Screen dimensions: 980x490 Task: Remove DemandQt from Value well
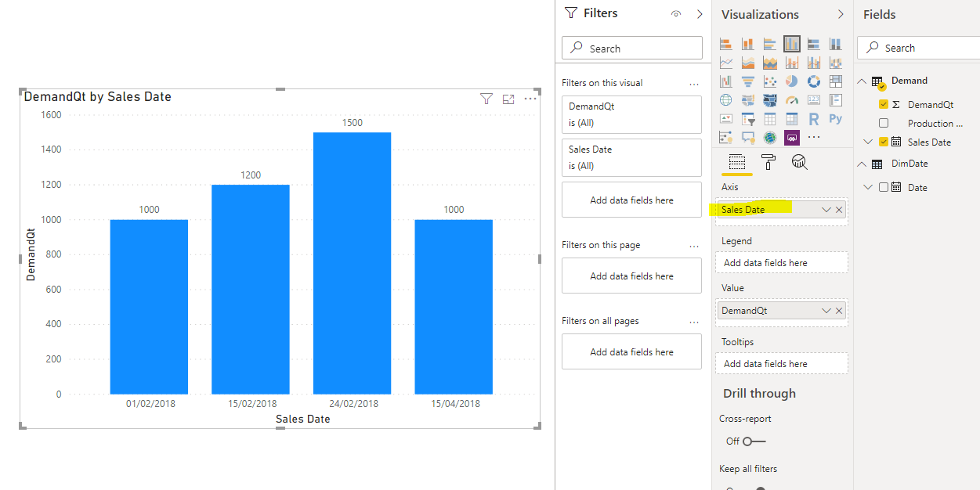(x=839, y=311)
